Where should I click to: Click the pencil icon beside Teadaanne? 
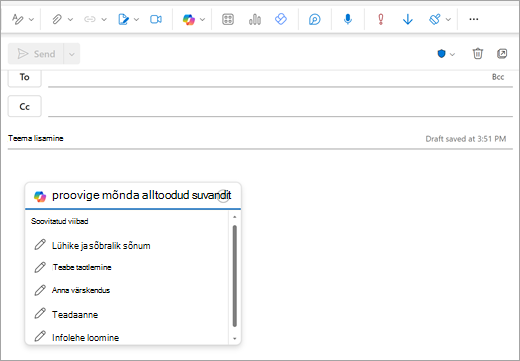click(40, 313)
